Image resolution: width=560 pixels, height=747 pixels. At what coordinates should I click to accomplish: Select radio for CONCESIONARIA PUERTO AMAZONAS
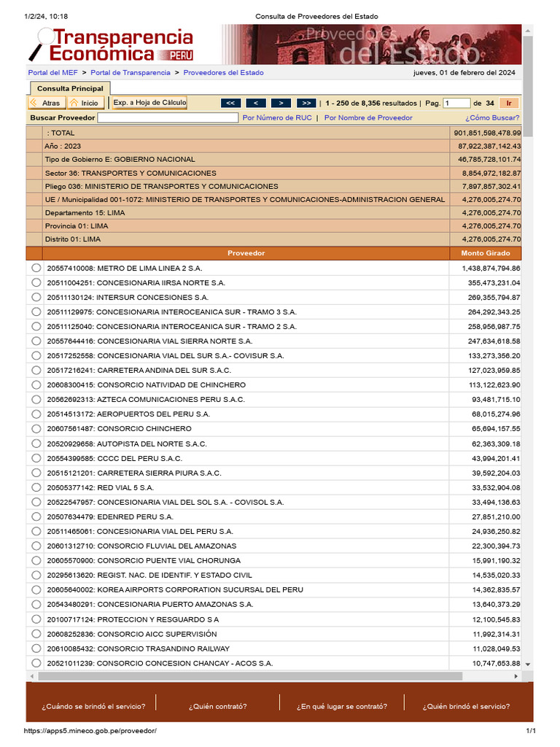click(x=36, y=604)
